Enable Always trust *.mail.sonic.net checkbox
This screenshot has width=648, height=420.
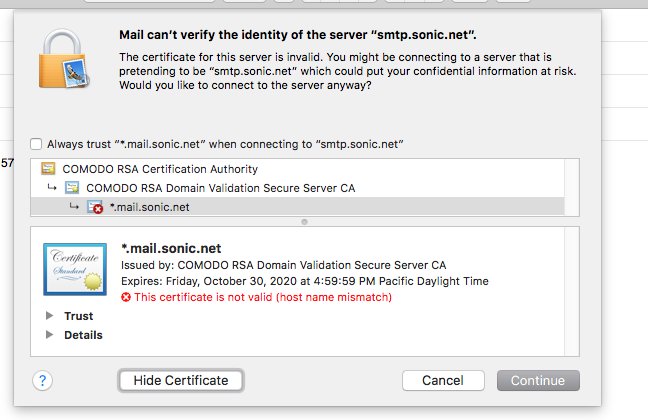click(36, 144)
